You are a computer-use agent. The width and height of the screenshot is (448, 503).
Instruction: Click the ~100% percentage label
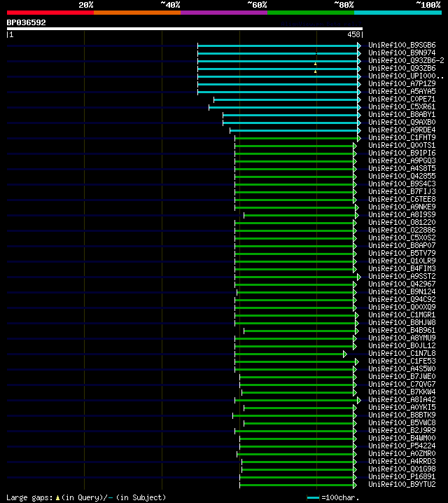428,5
